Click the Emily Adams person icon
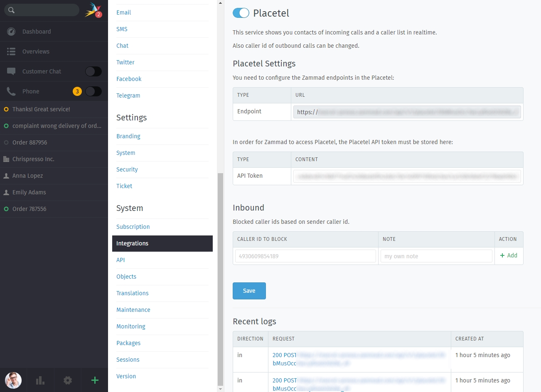 click(x=6, y=192)
